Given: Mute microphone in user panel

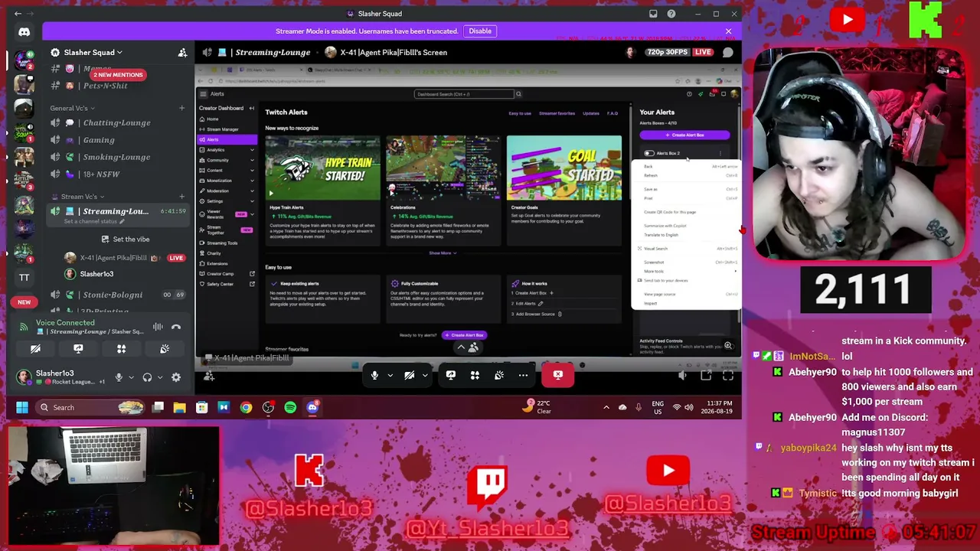Looking at the screenshot, I should point(119,377).
